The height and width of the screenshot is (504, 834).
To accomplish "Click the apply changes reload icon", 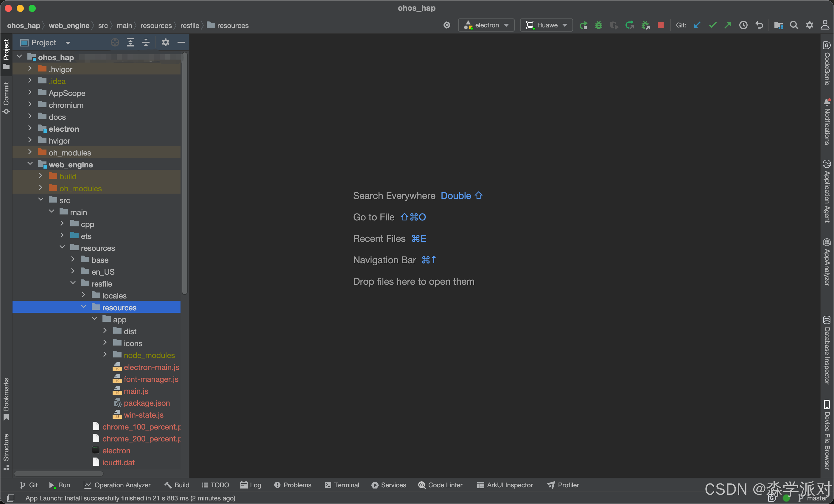I will (x=630, y=25).
